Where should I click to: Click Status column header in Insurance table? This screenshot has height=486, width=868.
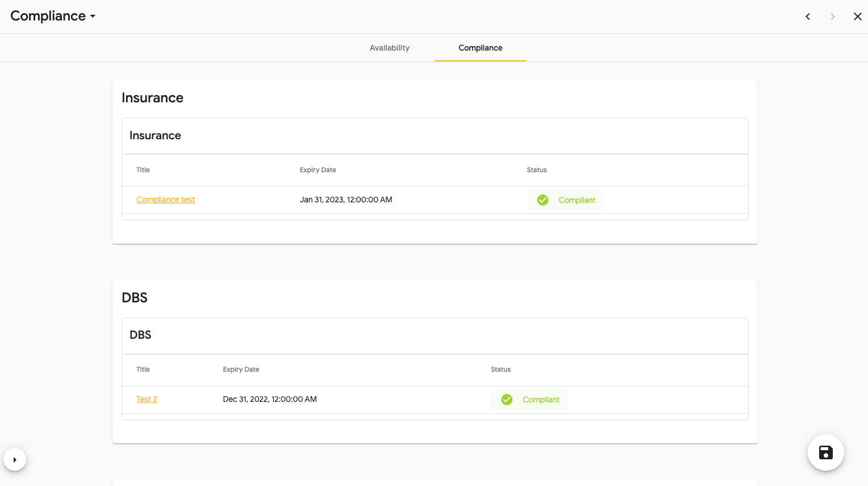[x=537, y=170]
